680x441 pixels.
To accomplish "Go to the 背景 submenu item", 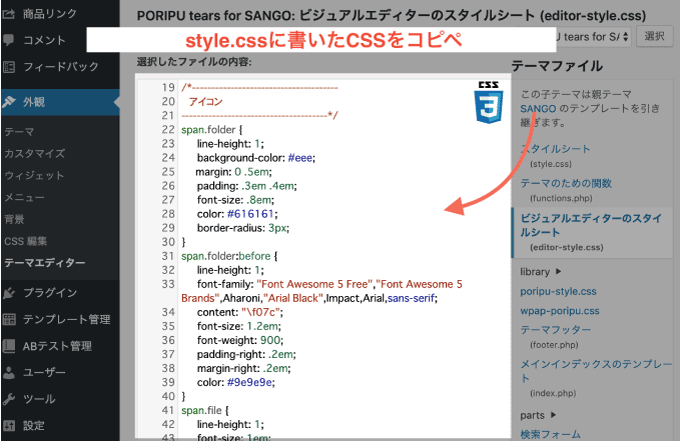I will tap(14, 219).
